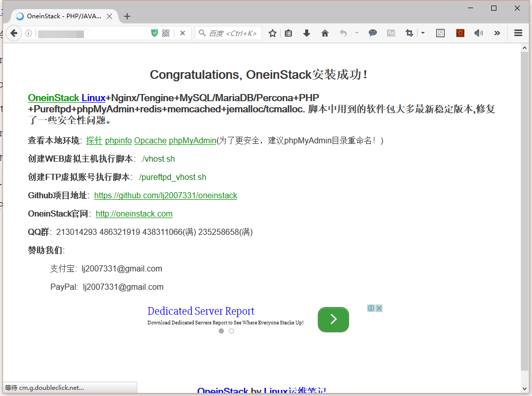Minimize the browser window
The height and width of the screenshot is (396, 532).
[x=470, y=8]
